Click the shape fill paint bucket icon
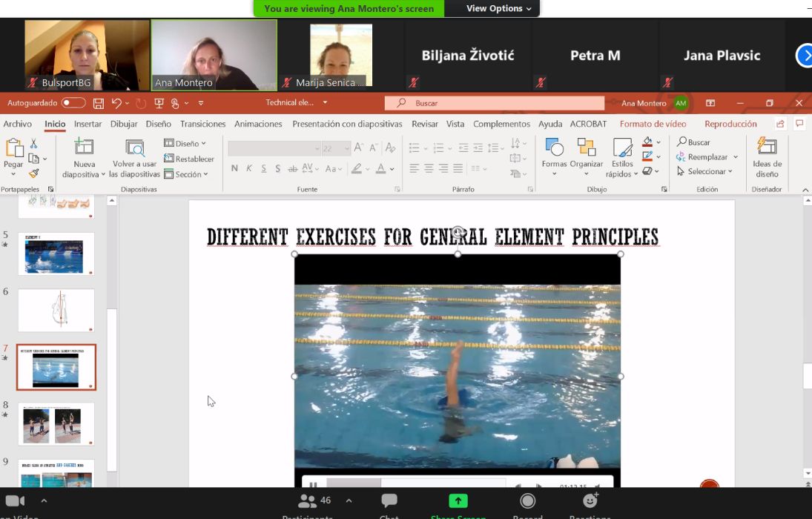The width and height of the screenshot is (812, 519). click(647, 142)
